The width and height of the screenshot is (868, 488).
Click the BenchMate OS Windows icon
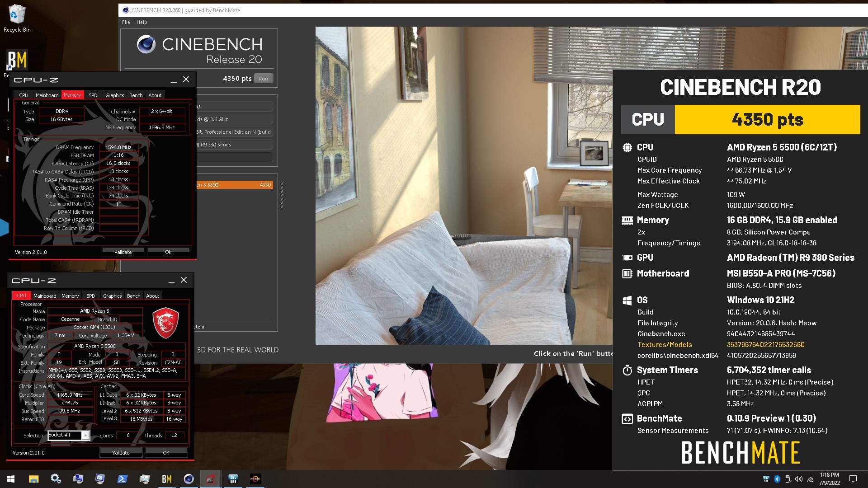click(627, 300)
